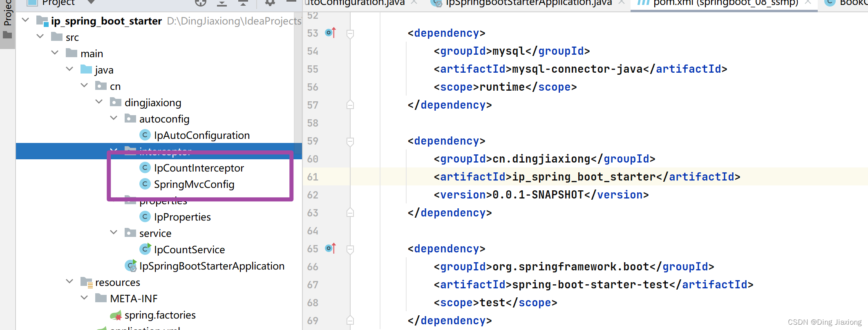Image resolution: width=868 pixels, height=330 pixels.
Task: Collapse the dingjiaxong package
Action: pos(99,102)
